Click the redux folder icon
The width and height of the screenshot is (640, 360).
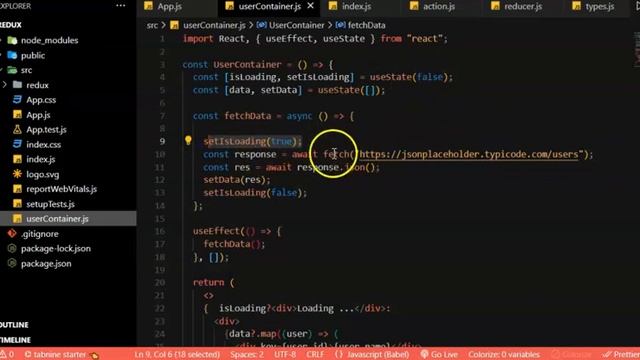click(x=17, y=85)
